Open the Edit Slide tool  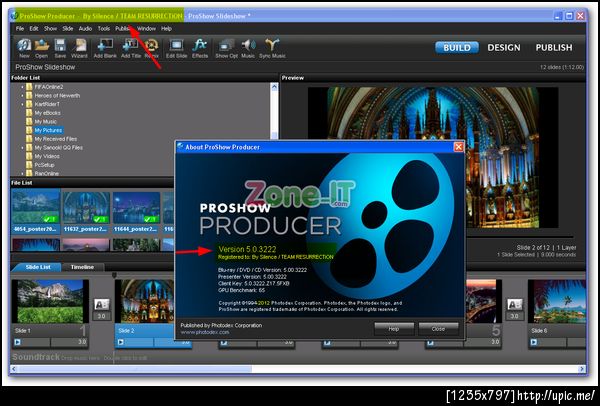point(176,46)
